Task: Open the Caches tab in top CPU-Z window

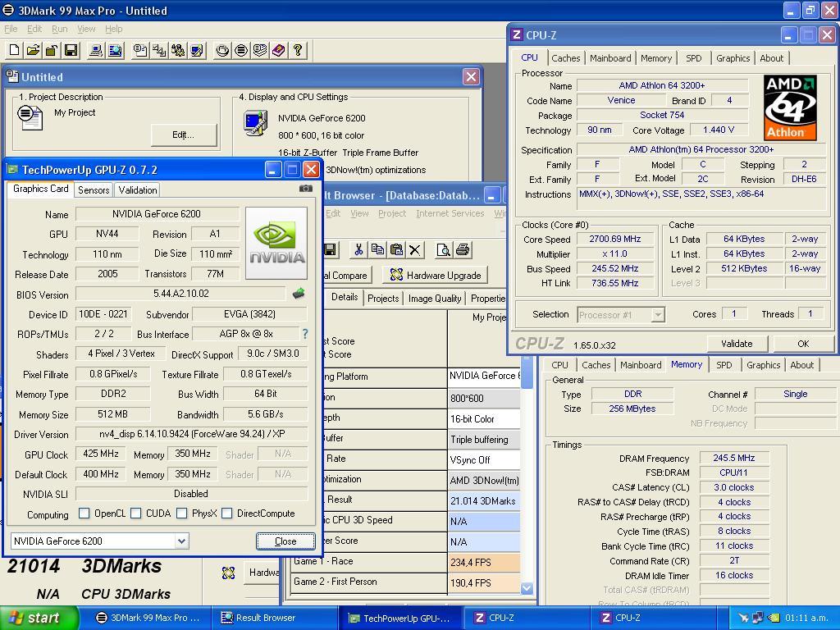Action: tap(566, 58)
